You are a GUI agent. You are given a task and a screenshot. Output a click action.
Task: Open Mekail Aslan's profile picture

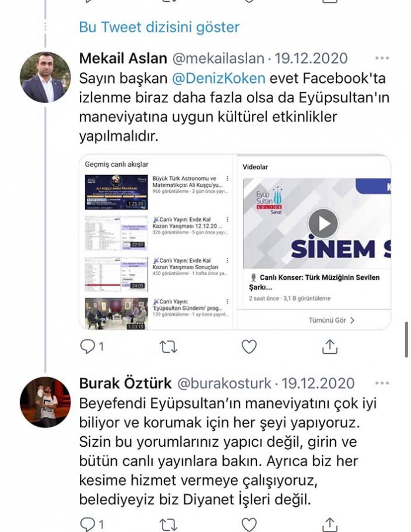coord(45,77)
